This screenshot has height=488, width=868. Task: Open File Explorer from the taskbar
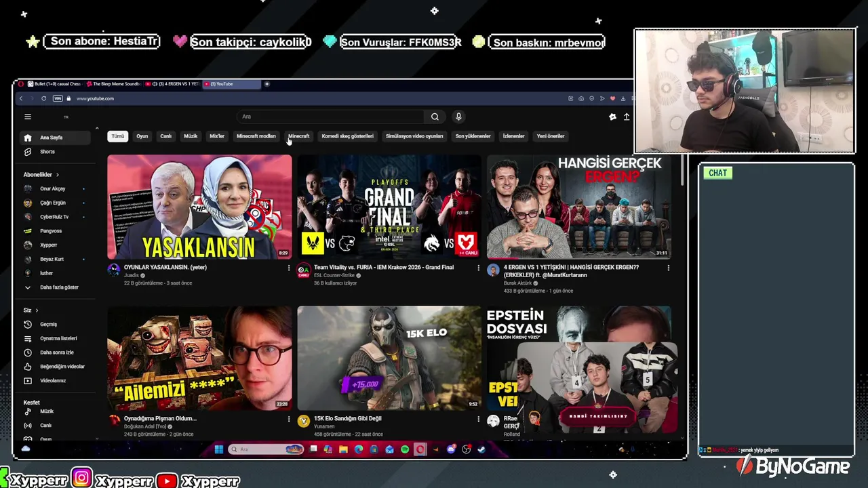coord(343,449)
